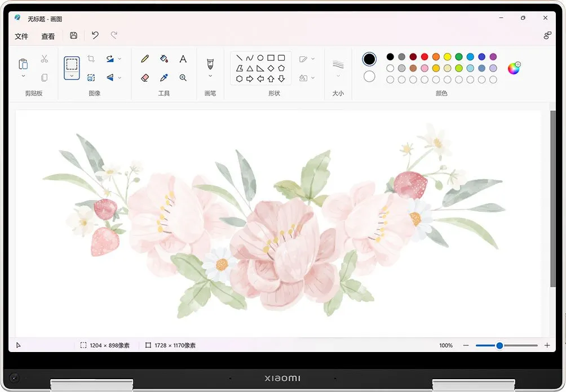The width and height of the screenshot is (566, 392).
Task: Open the 文件 menu
Action: 21,36
